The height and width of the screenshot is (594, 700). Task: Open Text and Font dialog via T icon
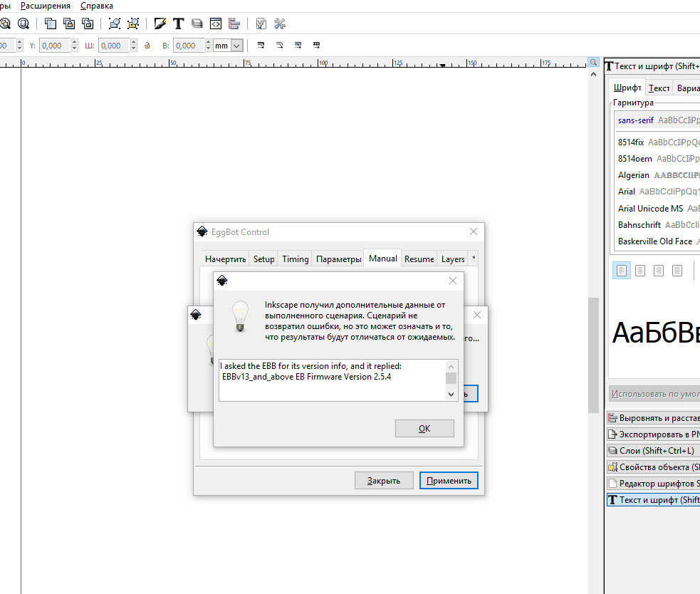pos(179,24)
